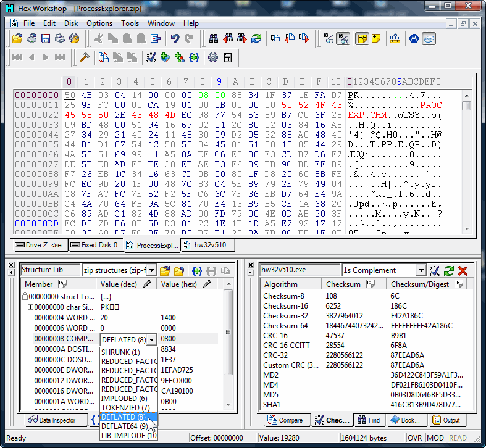Viewport: 486px width, 448px height.
Task: Click the hammer tool icon
Action: (x=85, y=57)
